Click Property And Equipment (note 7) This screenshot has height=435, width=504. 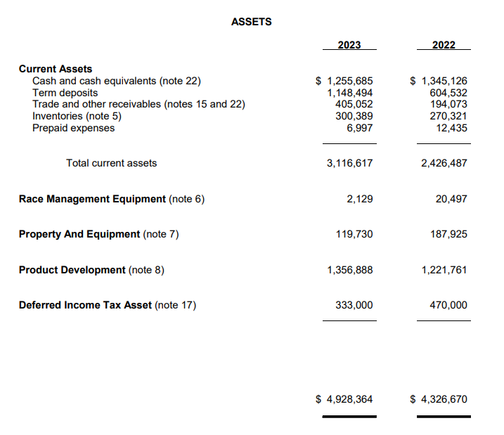99,234
